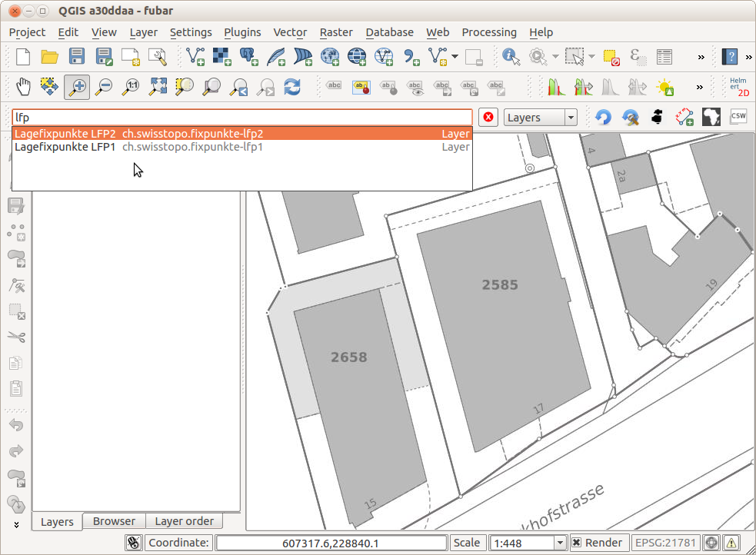Click Save Project As icon

pyautogui.click(x=104, y=57)
